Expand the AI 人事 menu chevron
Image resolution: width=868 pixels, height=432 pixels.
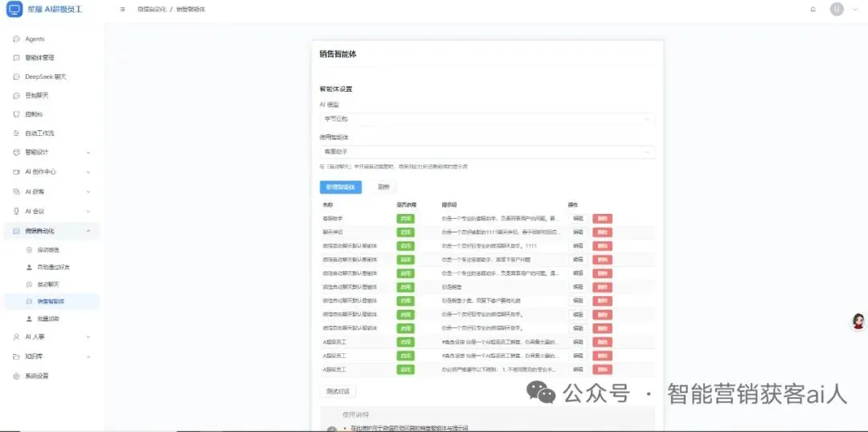click(x=88, y=337)
